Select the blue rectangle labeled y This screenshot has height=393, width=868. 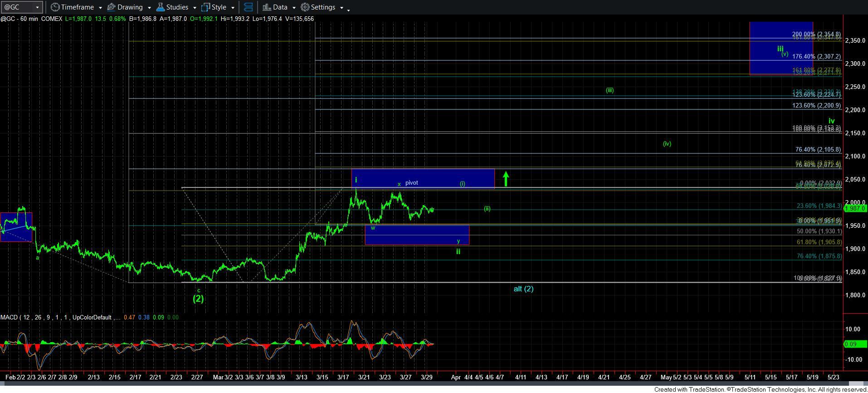pyautogui.click(x=417, y=235)
